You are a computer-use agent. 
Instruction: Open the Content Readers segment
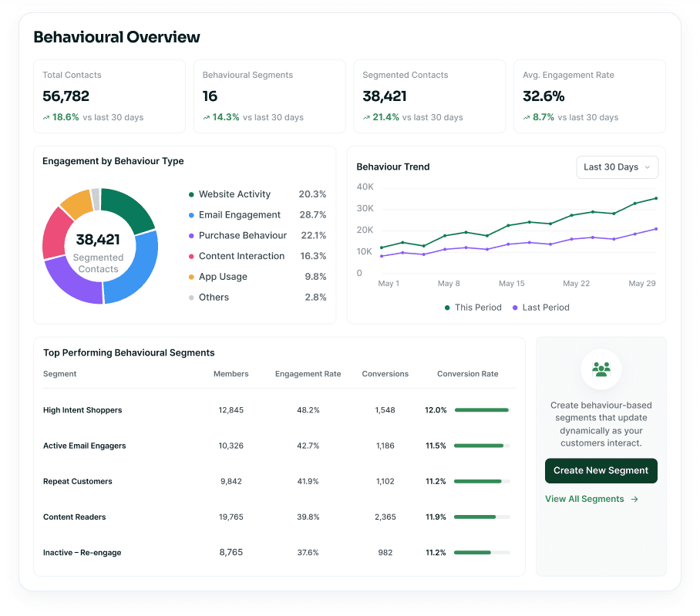75,517
